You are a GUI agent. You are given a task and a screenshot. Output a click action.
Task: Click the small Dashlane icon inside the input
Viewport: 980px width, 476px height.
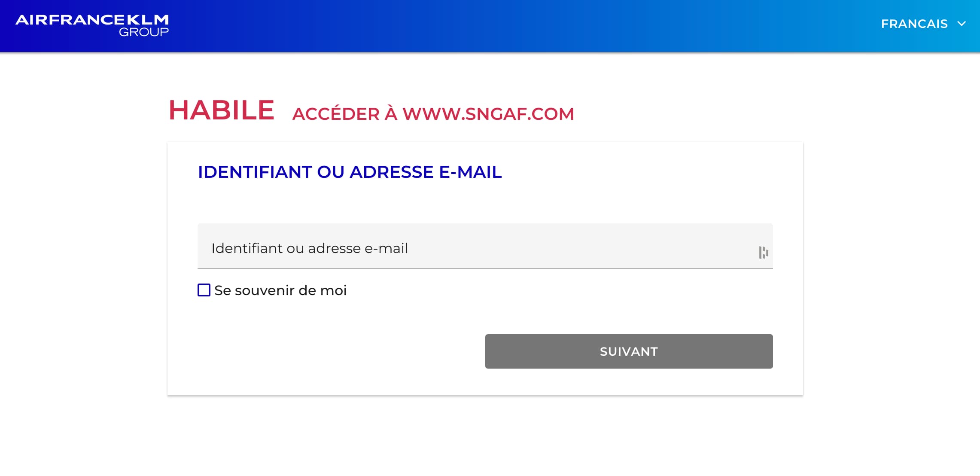point(764,253)
